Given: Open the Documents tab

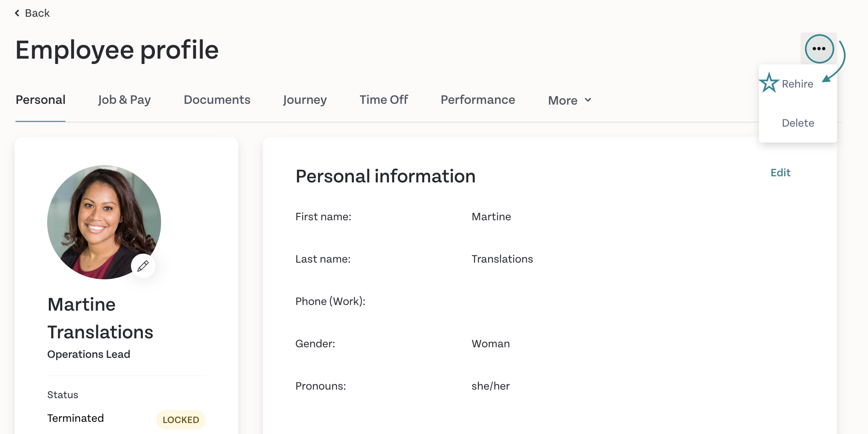Looking at the screenshot, I should pyautogui.click(x=217, y=100).
